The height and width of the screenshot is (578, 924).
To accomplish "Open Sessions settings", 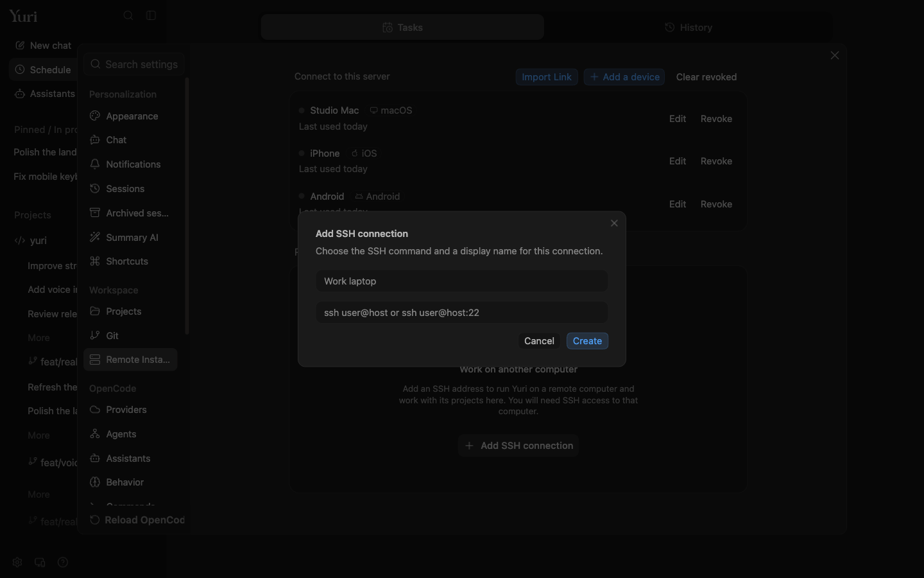I will click(130, 189).
